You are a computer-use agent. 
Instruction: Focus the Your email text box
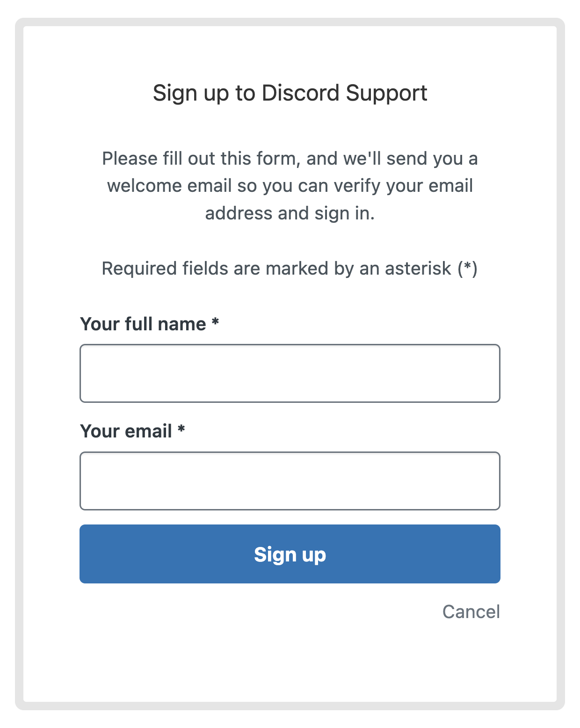[290, 480]
